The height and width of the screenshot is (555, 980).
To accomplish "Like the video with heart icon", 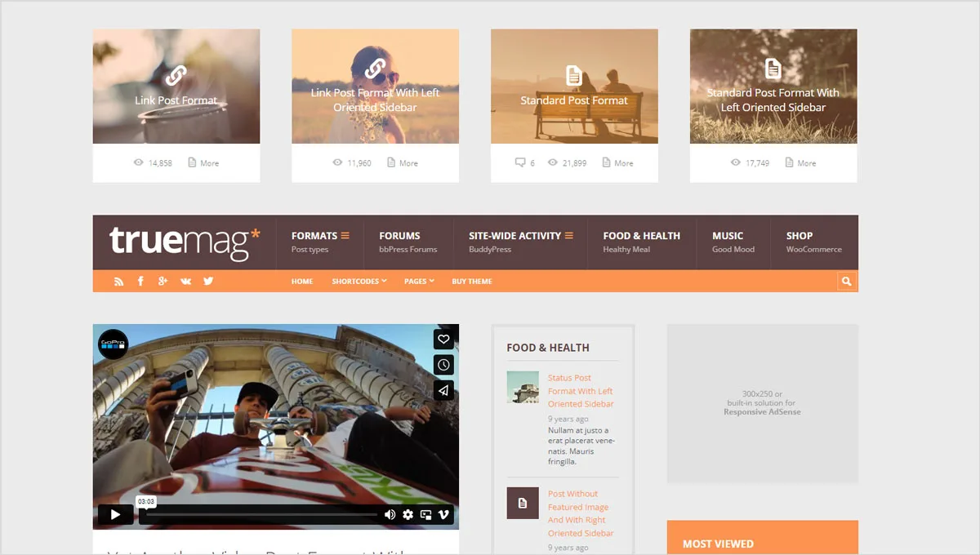I will pos(443,339).
